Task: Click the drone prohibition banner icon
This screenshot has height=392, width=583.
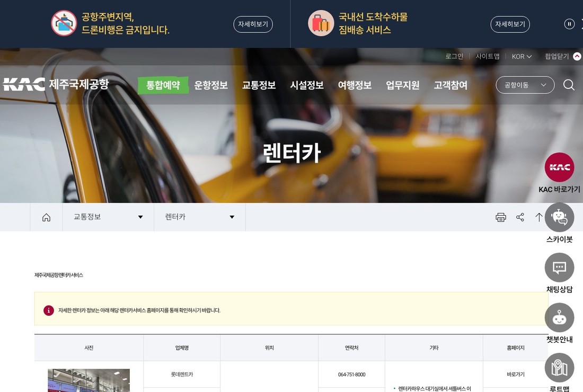Action: point(64,23)
